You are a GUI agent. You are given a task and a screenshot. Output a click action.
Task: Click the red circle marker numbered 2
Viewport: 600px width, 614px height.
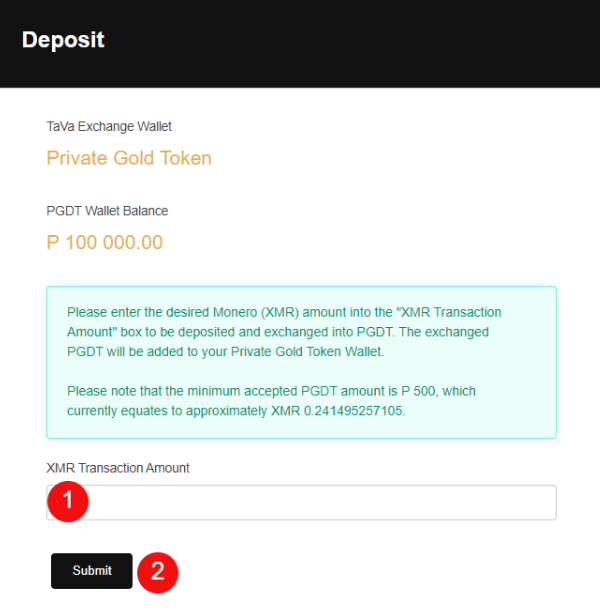point(157,571)
